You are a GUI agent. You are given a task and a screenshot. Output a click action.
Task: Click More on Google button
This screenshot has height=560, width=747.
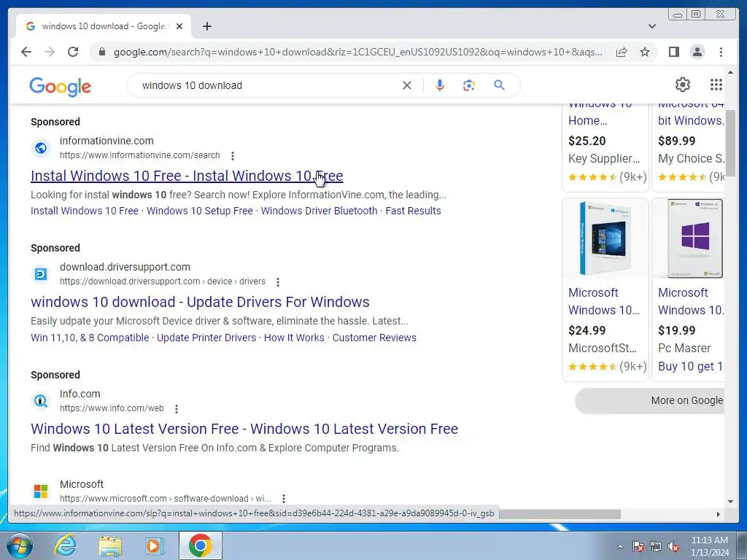(x=650, y=400)
